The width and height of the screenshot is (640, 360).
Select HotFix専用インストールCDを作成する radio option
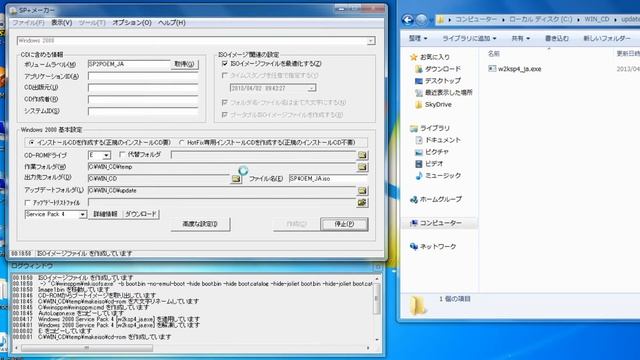[x=182, y=142]
